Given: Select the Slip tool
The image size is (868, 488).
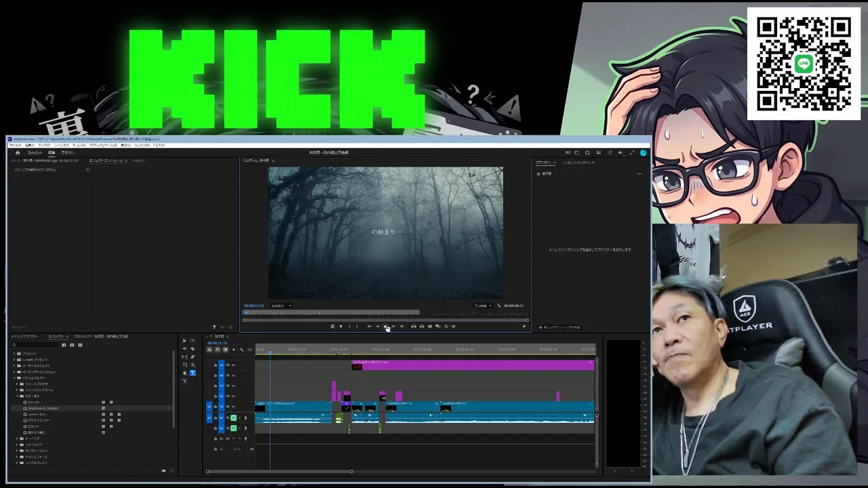Looking at the screenshot, I should click(184, 357).
